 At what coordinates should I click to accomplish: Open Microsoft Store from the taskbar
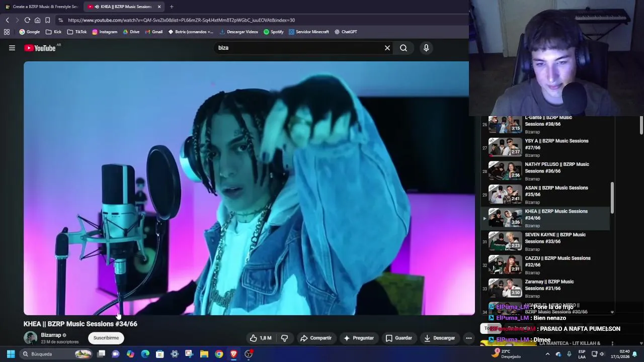pos(160,354)
